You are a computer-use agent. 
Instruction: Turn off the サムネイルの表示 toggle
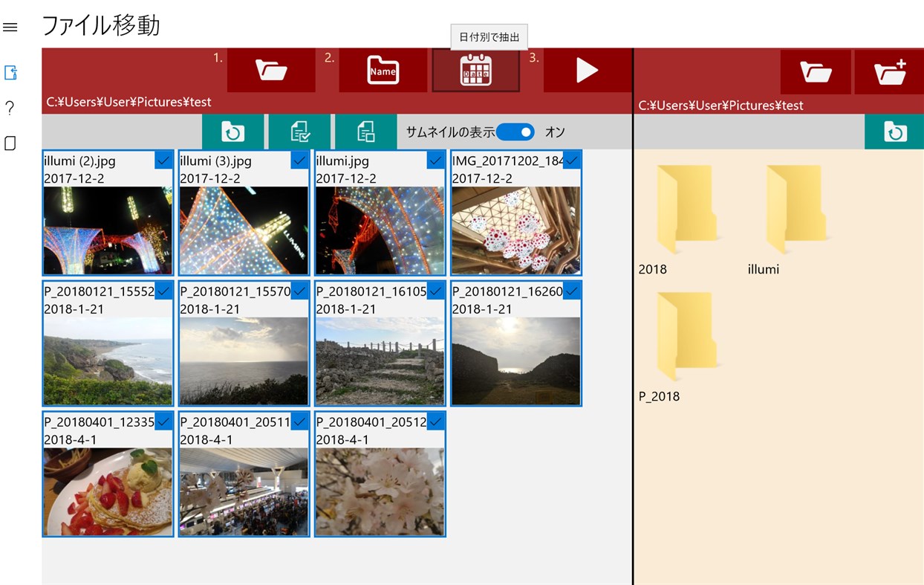click(515, 132)
